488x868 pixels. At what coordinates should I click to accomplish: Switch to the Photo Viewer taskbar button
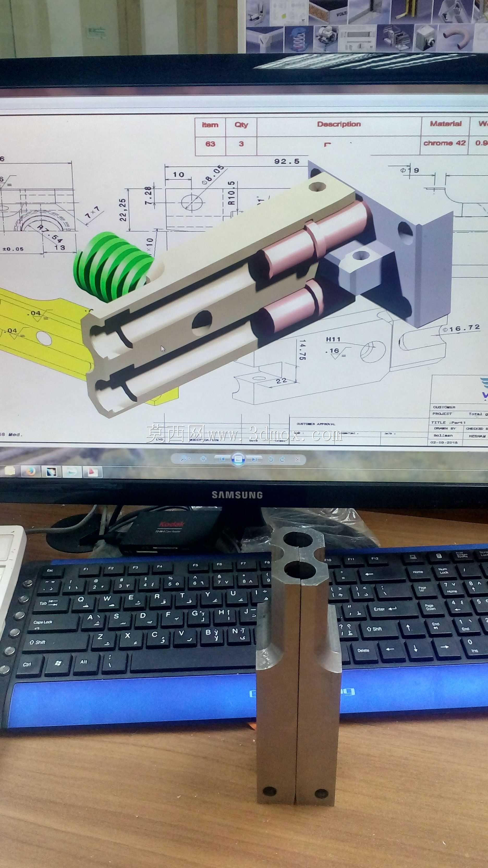[72, 472]
